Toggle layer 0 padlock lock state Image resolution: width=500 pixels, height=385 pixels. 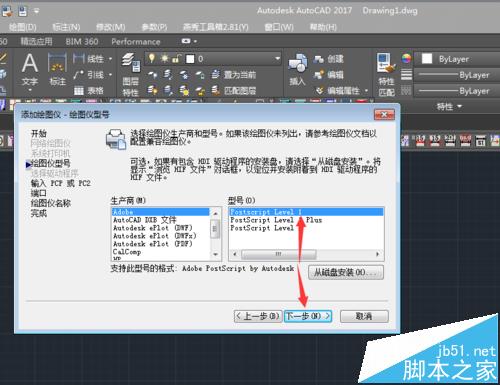pyautogui.click(x=176, y=59)
